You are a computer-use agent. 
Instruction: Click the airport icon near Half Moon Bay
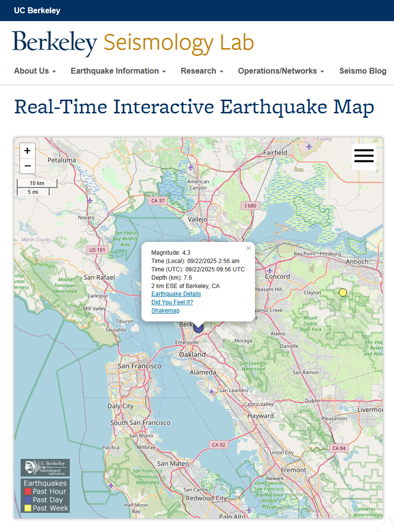click(x=111, y=485)
